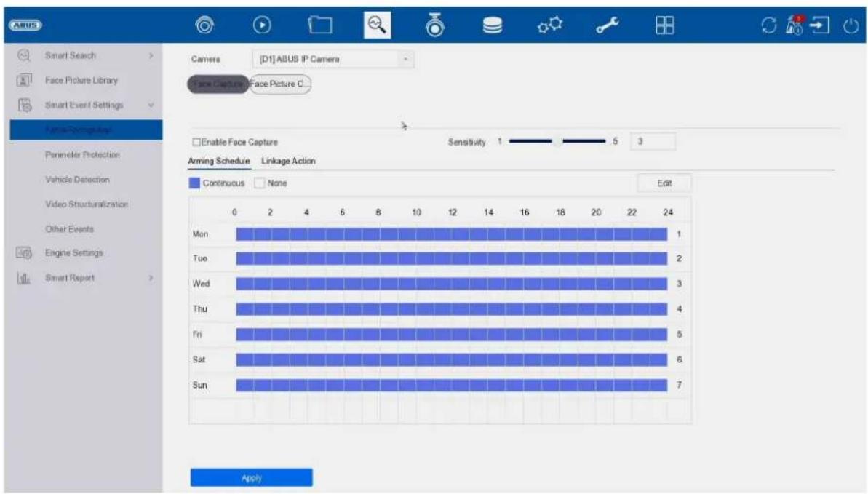Viewport: 868px width, 494px height.
Task: Select the Face Capture pill tab
Action: point(218,84)
